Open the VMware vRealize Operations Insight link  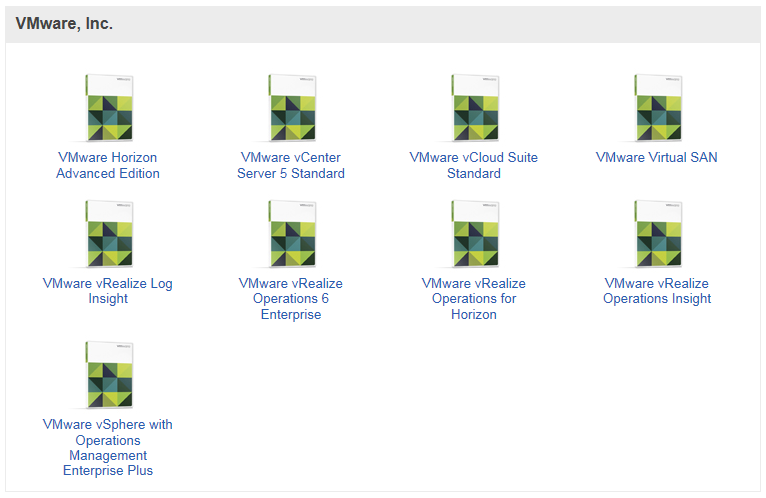tap(657, 291)
